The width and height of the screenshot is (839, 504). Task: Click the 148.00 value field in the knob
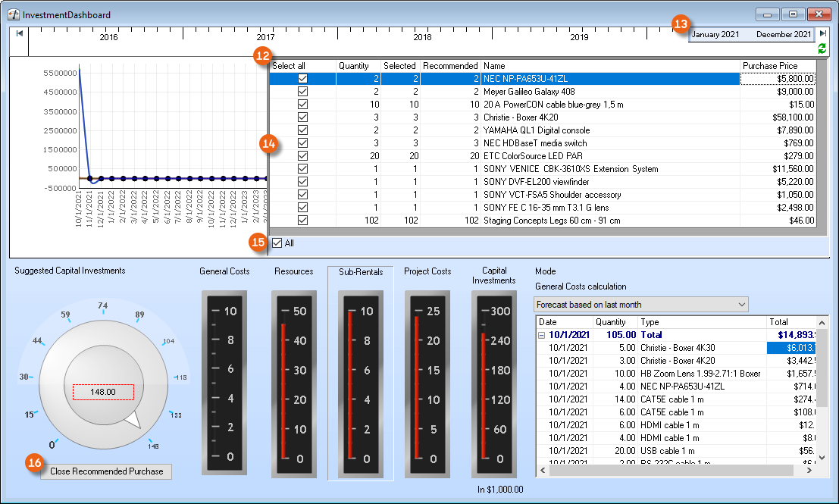tap(103, 392)
